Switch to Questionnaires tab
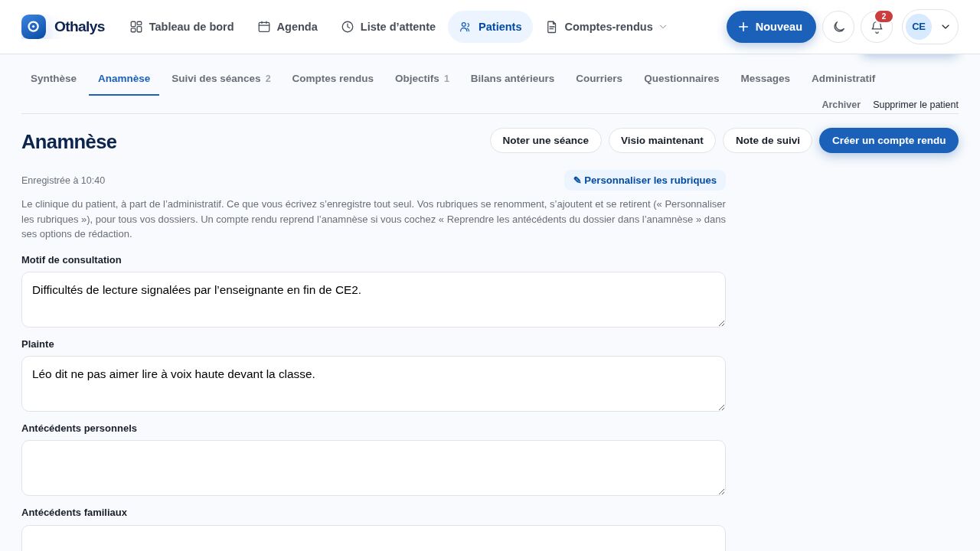Image resolution: width=980 pixels, height=551 pixels. pos(681,79)
